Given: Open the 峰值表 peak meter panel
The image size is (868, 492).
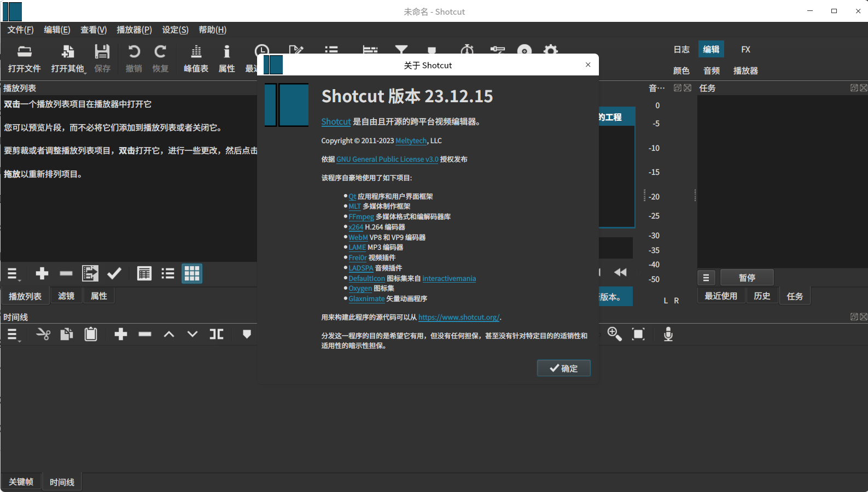Looking at the screenshot, I should click(x=196, y=58).
